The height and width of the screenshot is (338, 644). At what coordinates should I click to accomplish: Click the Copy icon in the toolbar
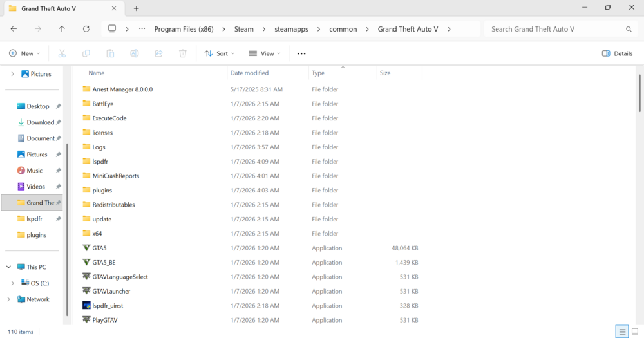86,53
